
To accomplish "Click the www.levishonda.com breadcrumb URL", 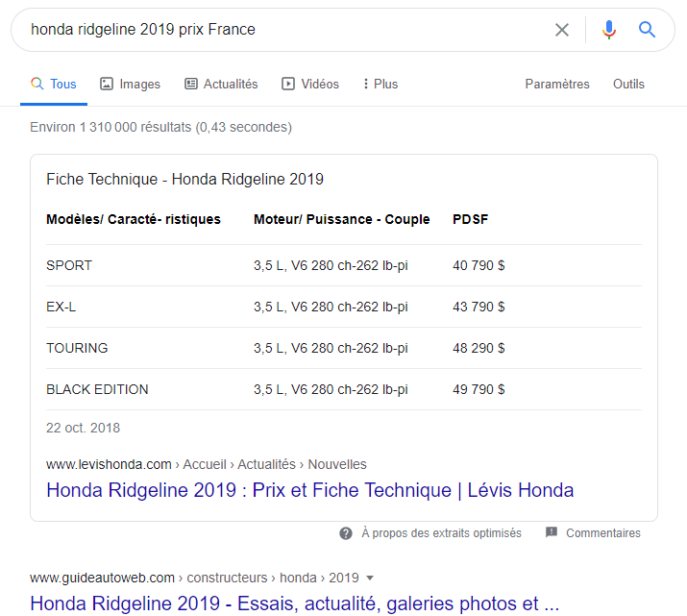I will pyautogui.click(x=109, y=464).
